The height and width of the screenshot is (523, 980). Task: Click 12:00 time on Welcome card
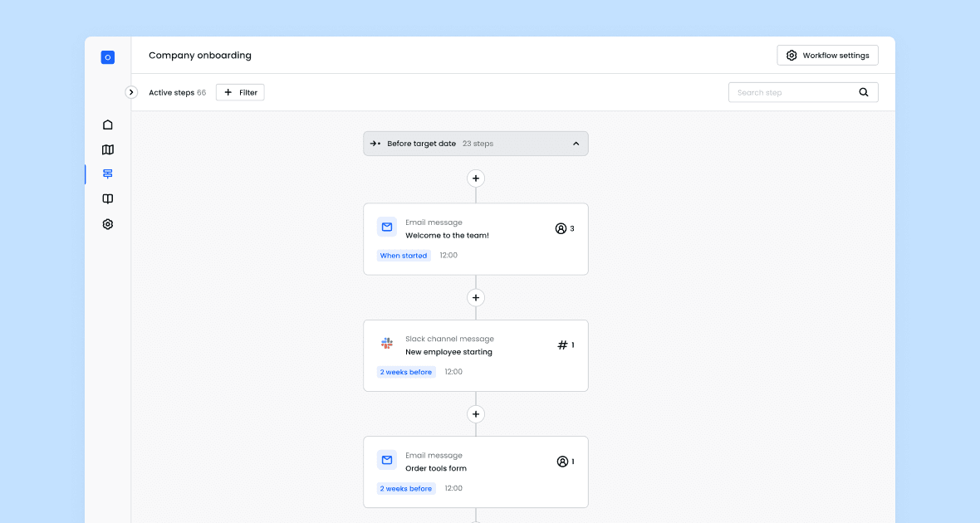tap(448, 255)
